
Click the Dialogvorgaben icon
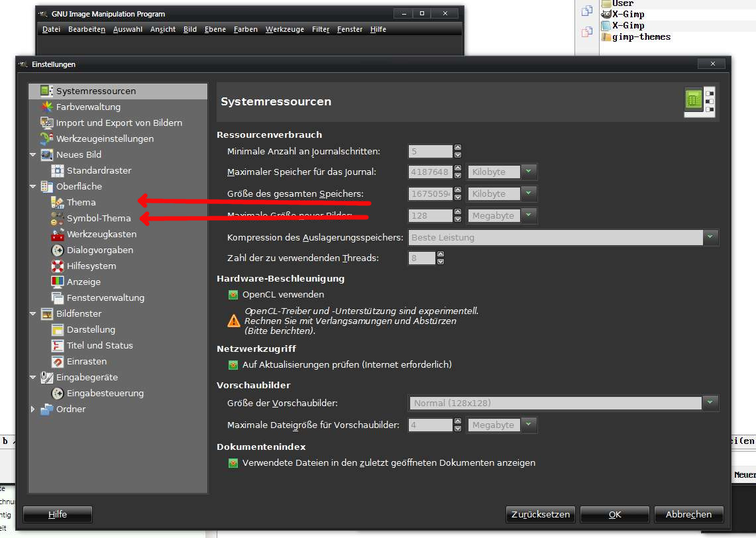pyautogui.click(x=58, y=250)
